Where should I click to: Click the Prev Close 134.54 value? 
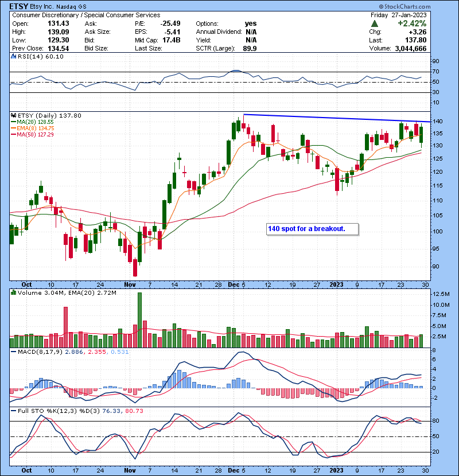click(59, 48)
